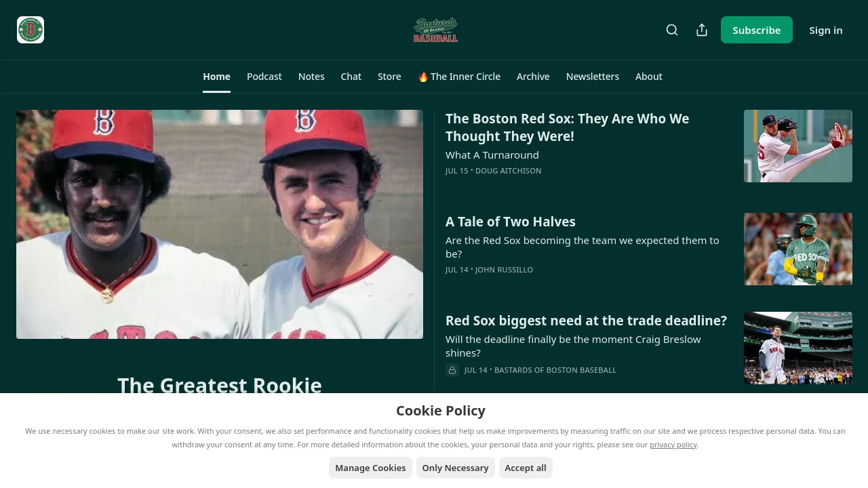Click the 'Will the deadline finally be' subtitle
The image size is (868, 488).
coord(573,346)
